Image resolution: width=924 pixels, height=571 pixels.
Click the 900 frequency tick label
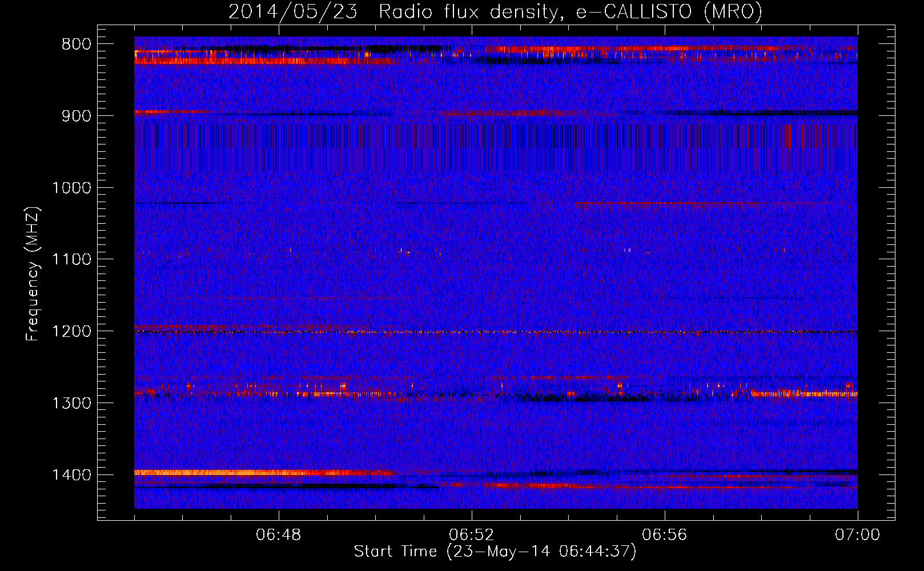[x=75, y=116]
